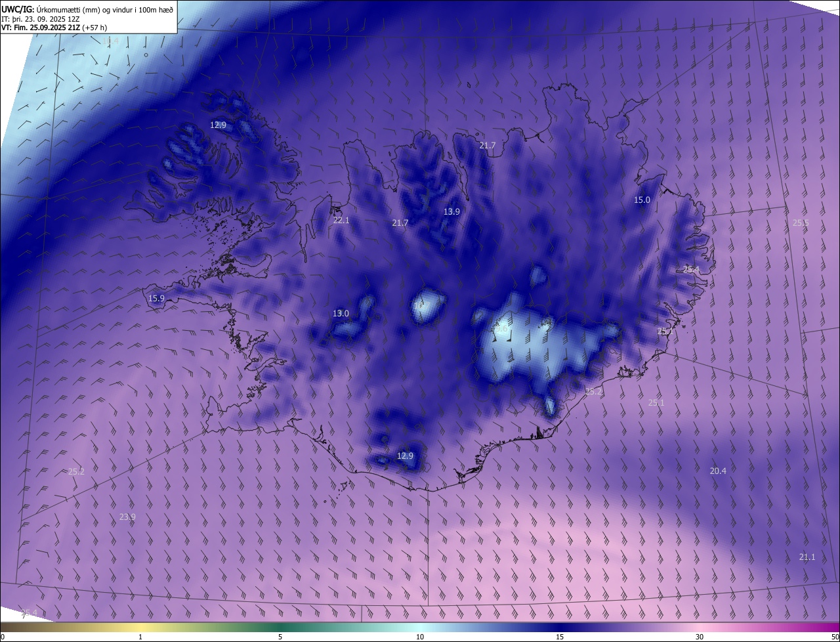Image resolution: width=840 pixels, height=642 pixels.
Task: Select the tick label 30 on the color scale
Action: [x=700, y=637]
